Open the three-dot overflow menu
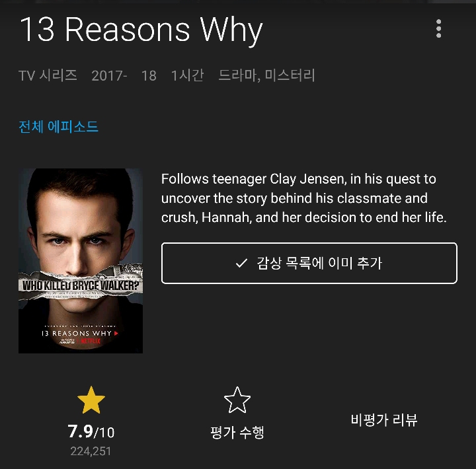The height and width of the screenshot is (469, 476). click(x=438, y=28)
